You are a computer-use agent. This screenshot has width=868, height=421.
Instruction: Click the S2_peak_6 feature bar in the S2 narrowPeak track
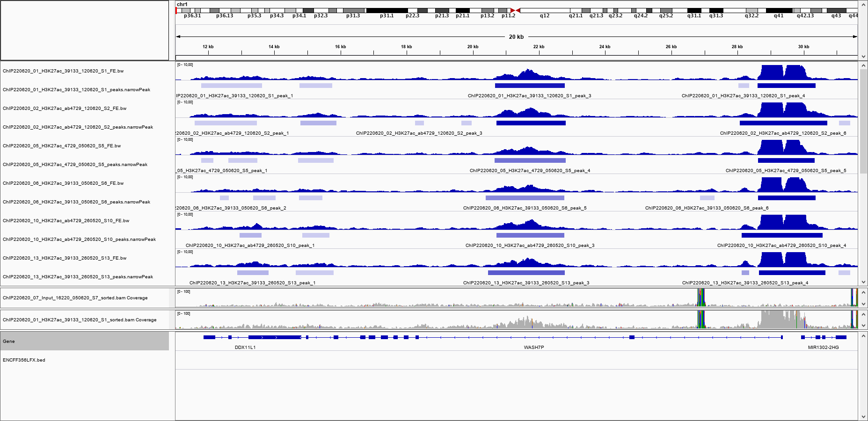coord(783,123)
